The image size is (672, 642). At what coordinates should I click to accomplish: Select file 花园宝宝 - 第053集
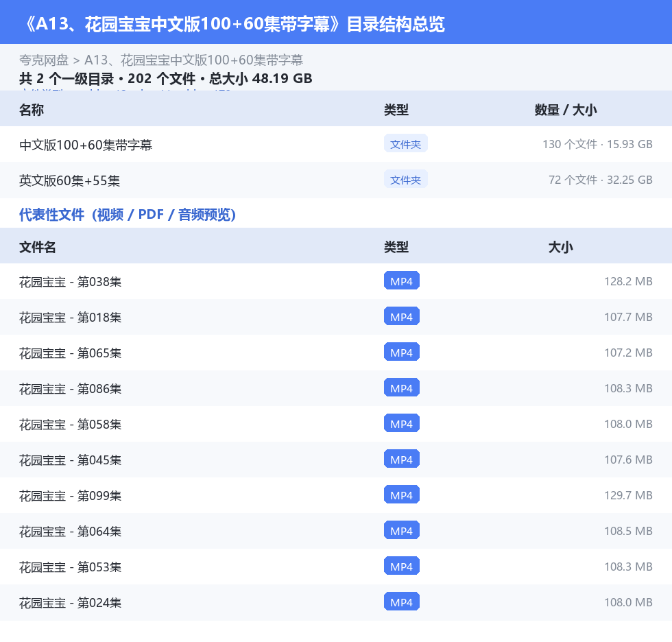[70, 567]
